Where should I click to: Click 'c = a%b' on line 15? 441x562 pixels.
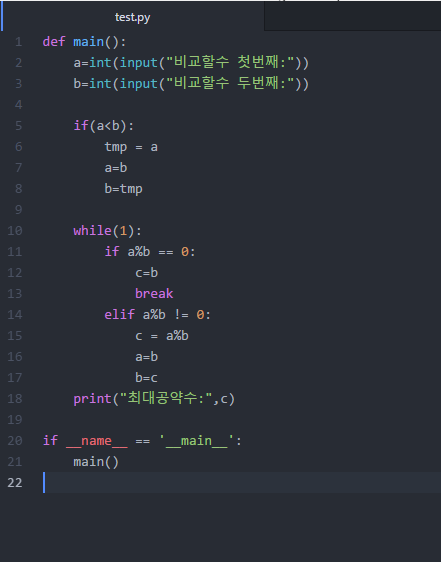[x=162, y=336]
